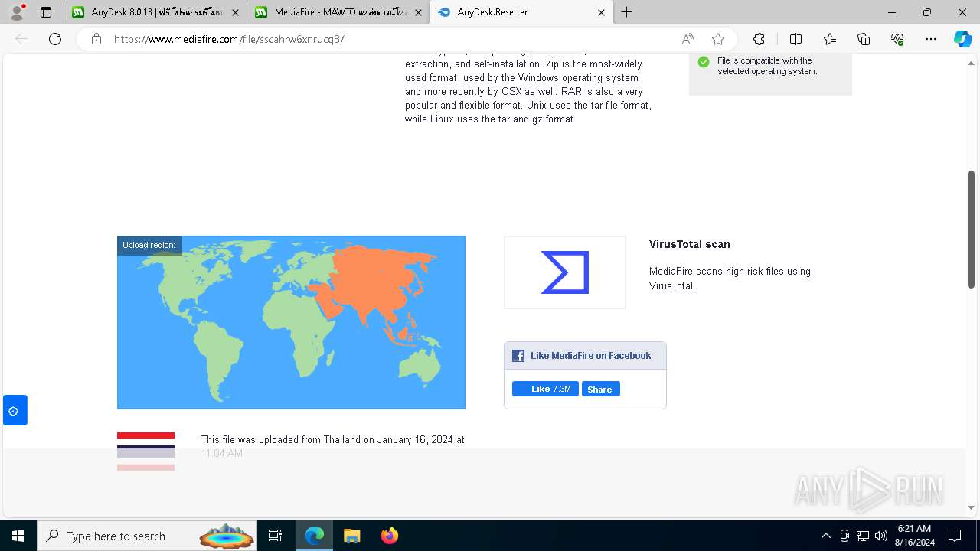Click the page vertical scrollbar thumb
The image size is (980, 551).
pos(971,230)
